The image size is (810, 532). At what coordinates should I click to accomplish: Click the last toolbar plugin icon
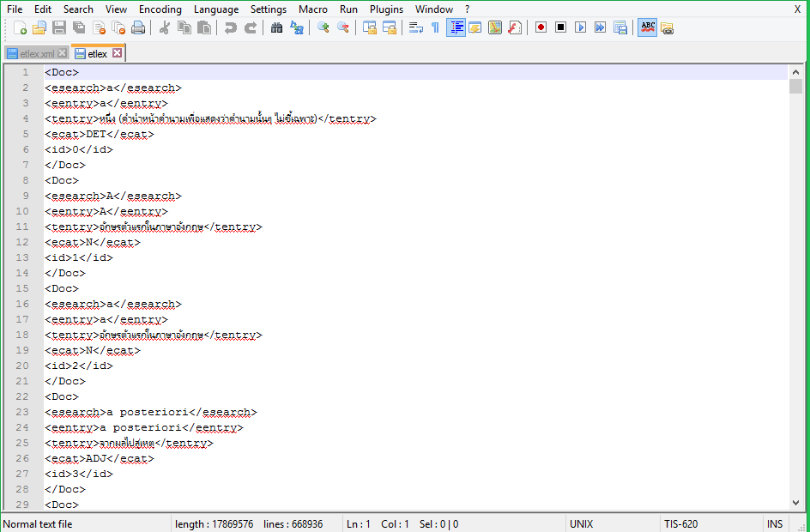point(667,28)
